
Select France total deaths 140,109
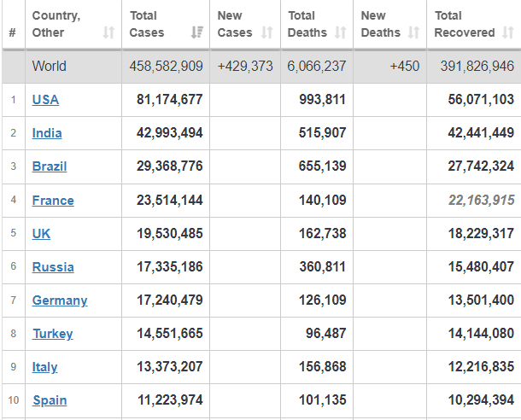323,201
